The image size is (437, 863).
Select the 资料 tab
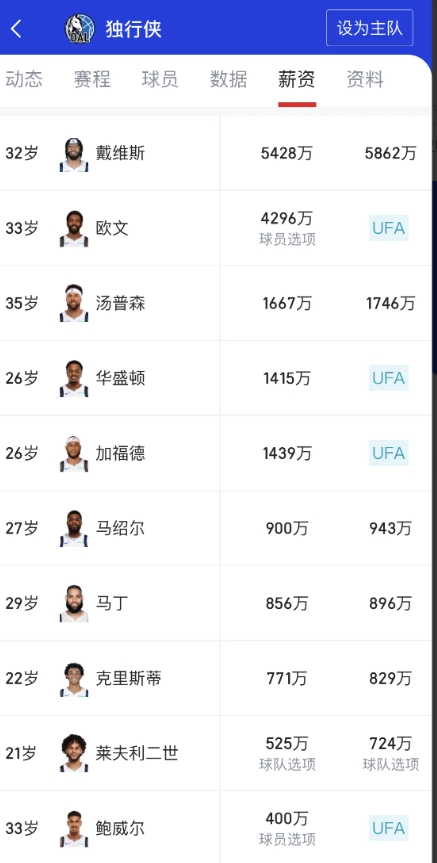(365, 80)
